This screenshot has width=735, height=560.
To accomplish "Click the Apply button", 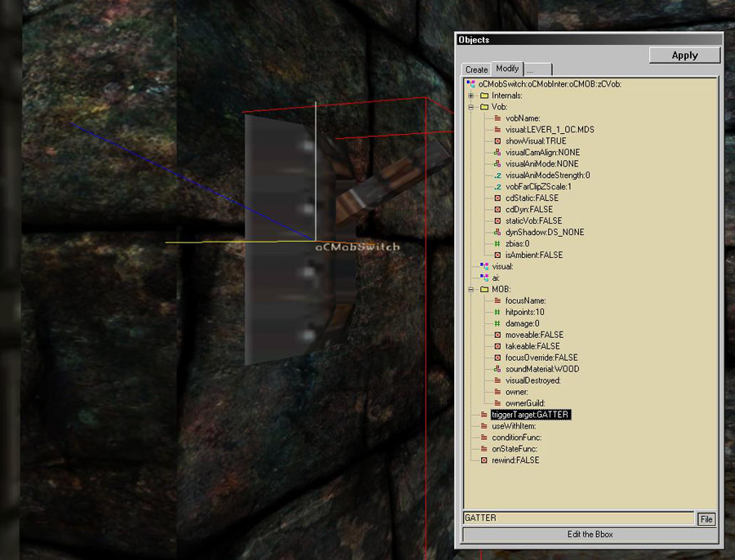I will (x=684, y=56).
